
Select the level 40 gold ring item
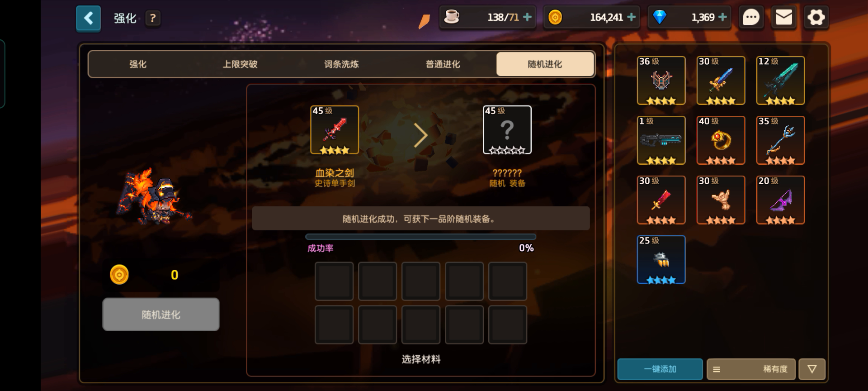coord(721,140)
